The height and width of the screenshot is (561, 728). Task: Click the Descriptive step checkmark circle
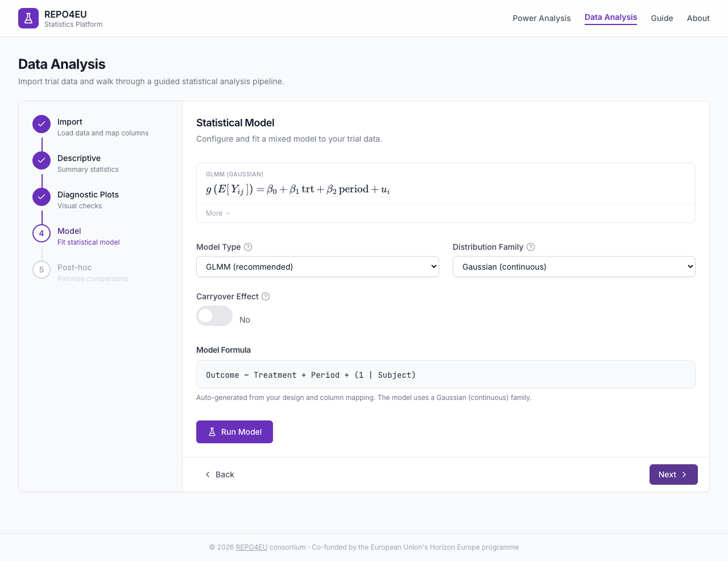click(42, 160)
